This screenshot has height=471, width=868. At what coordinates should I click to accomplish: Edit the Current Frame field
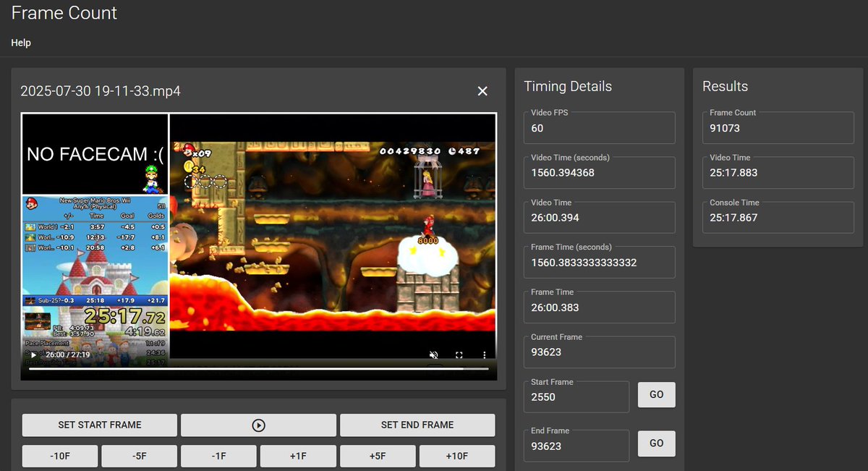599,352
